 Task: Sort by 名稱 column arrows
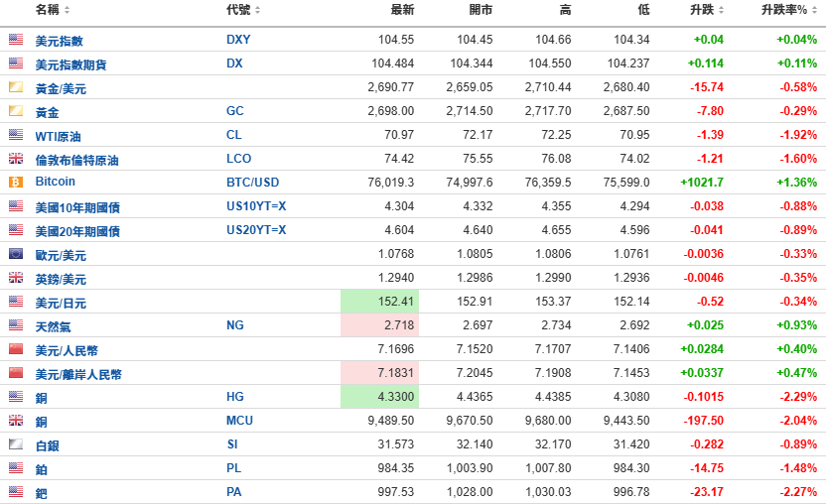coord(67,10)
